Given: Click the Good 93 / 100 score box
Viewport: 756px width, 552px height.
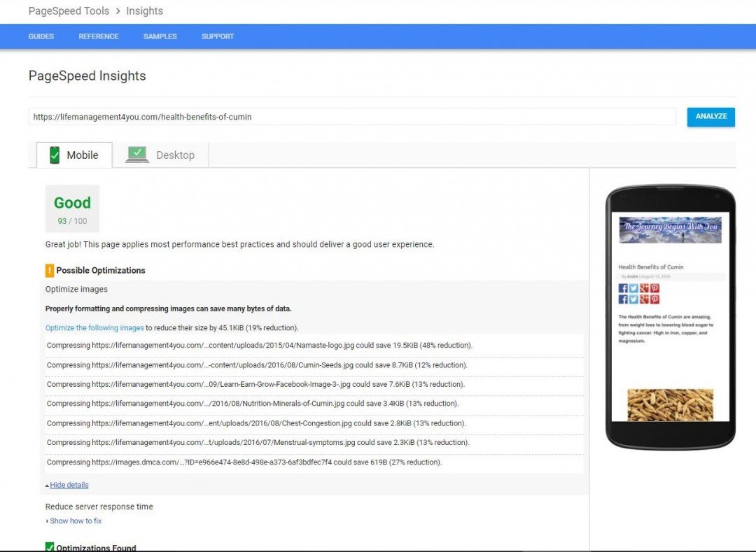Looking at the screenshot, I should (x=72, y=209).
